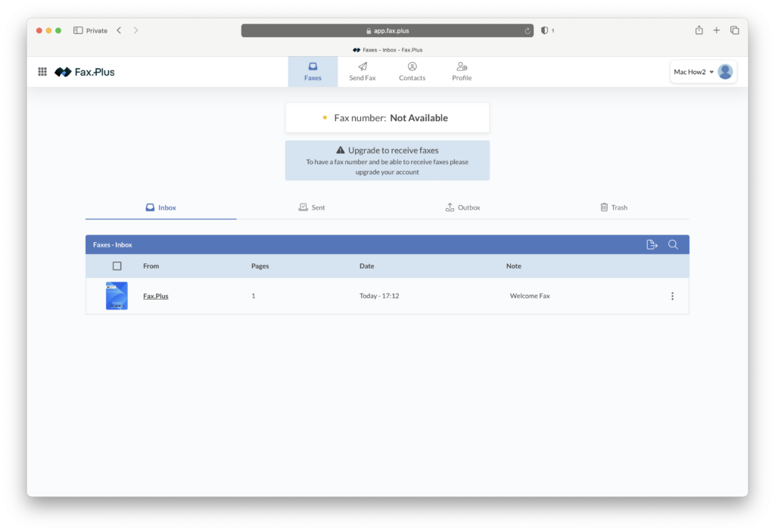
Task: Switch to the Trash folder tab
Action: pos(614,207)
